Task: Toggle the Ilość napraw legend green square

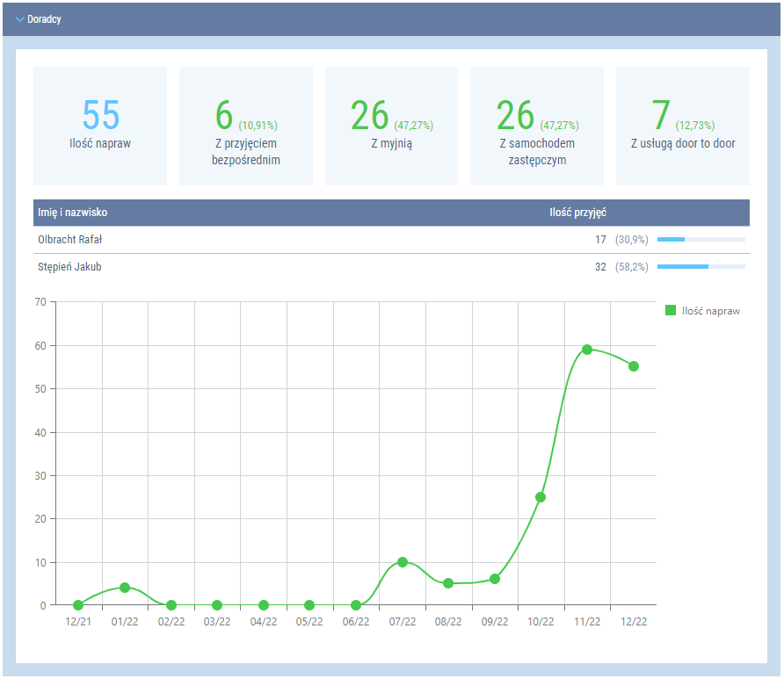Action: [x=671, y=310]
